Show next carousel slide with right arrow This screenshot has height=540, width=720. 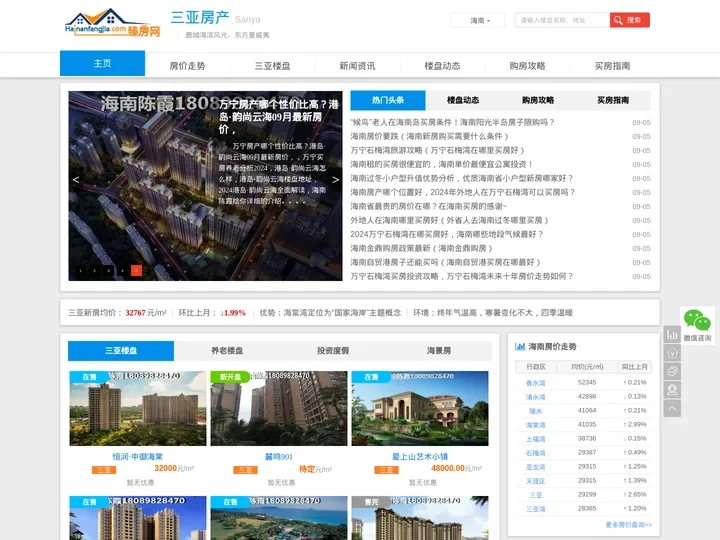(335, 180)
